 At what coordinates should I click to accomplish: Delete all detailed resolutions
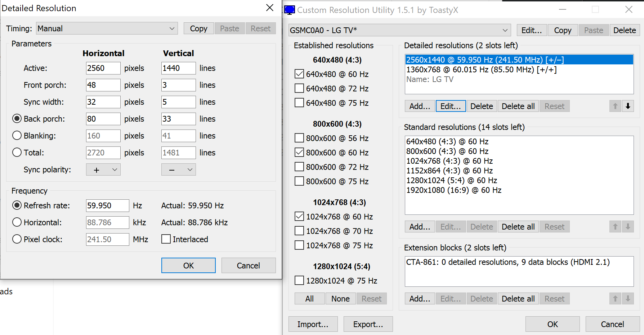click(x=518, y=106)
